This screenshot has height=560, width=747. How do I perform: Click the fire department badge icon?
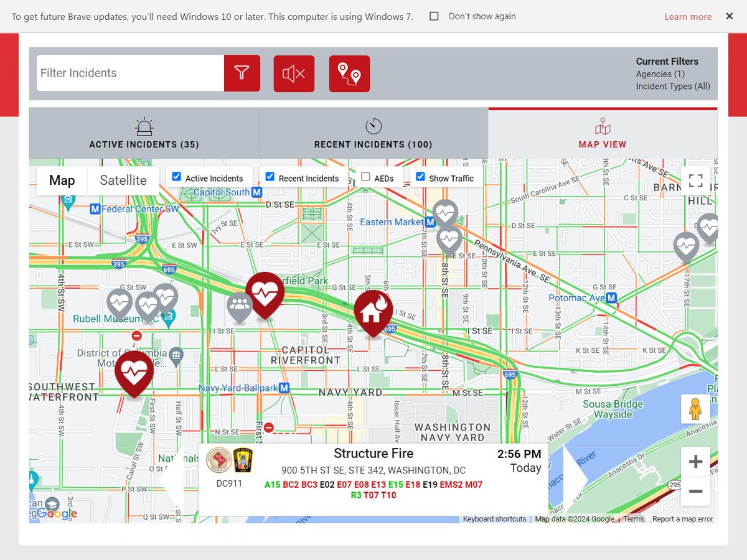click(x=242, y=460)
